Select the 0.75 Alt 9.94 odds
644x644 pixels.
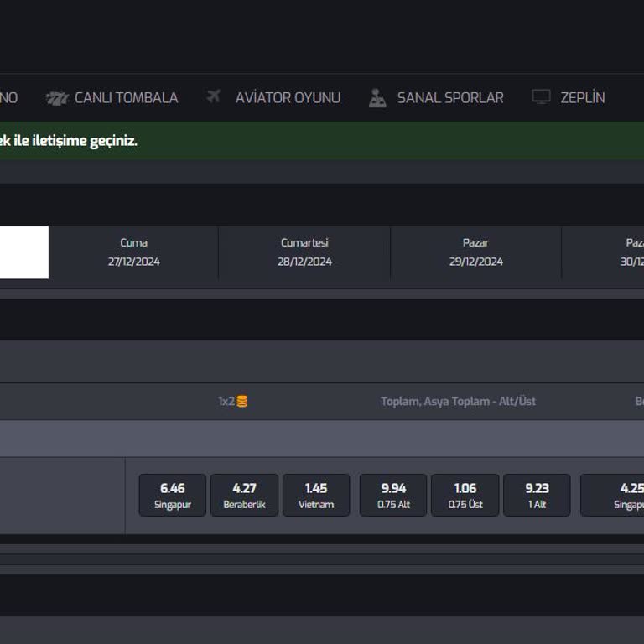393,496
